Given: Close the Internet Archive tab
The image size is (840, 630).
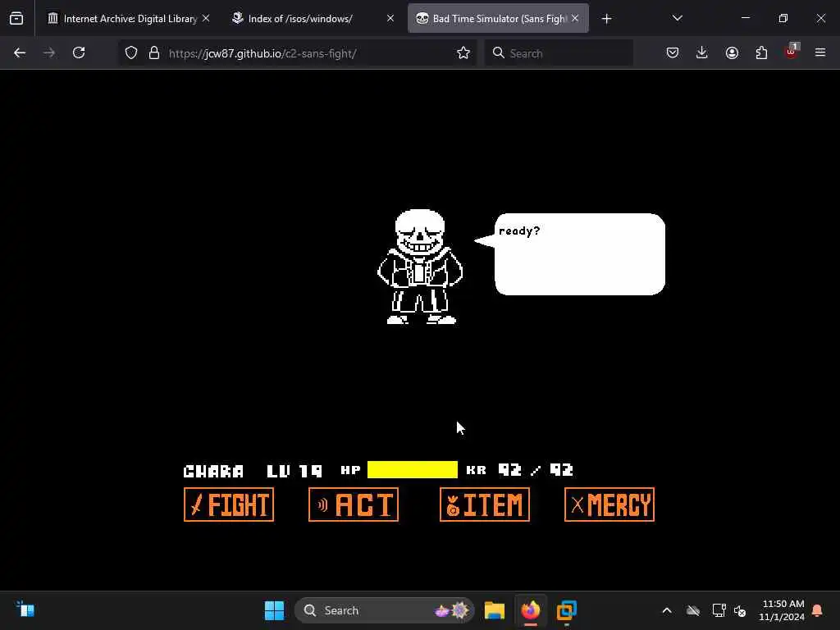Looking at the screenshot, I should 206,19.
